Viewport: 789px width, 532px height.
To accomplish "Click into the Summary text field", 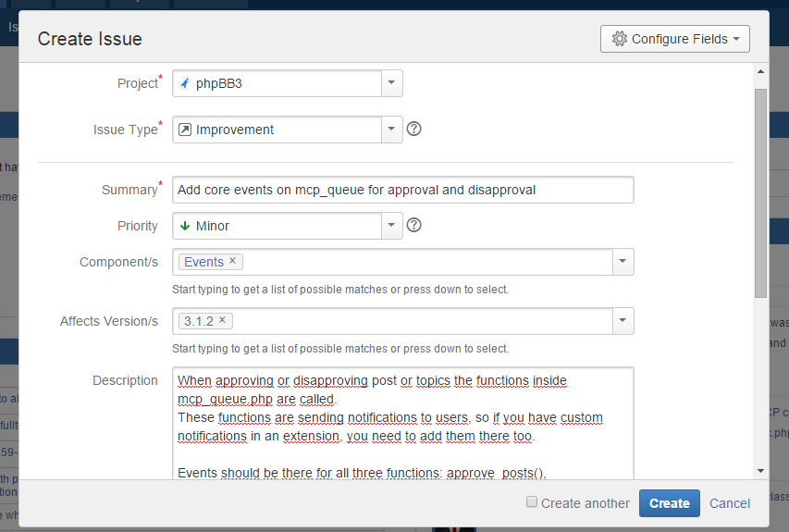I will pos(403,190).
